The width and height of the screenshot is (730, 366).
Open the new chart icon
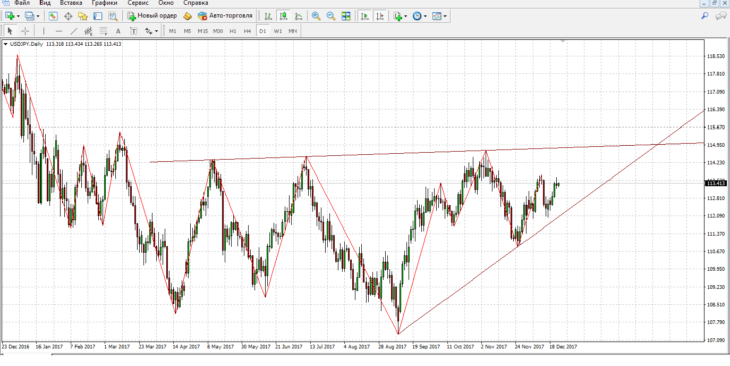click(9, 16)
